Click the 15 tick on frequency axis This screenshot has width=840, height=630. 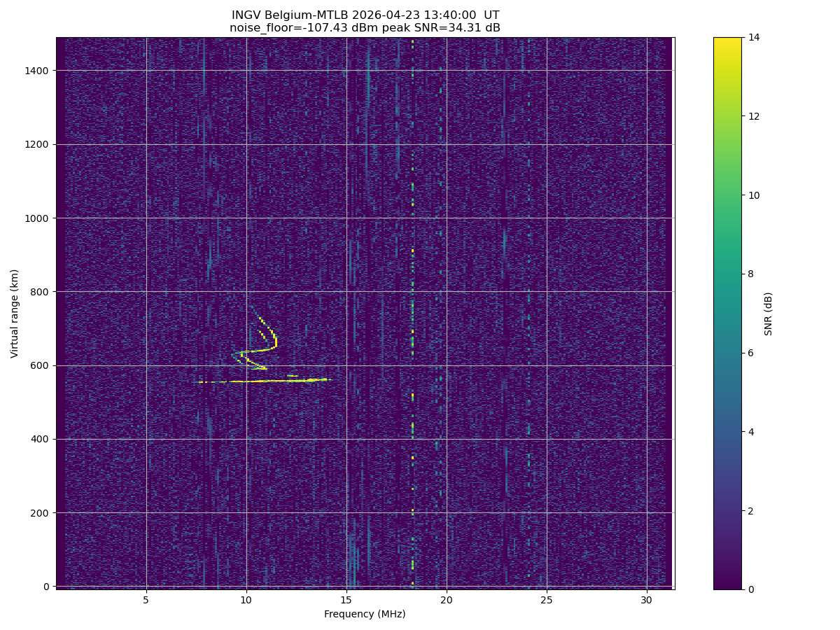(346, 600)
